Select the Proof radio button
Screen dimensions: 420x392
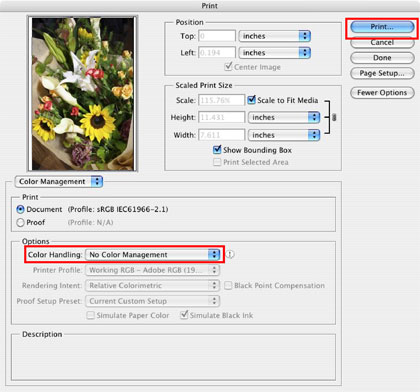[20, 222]
